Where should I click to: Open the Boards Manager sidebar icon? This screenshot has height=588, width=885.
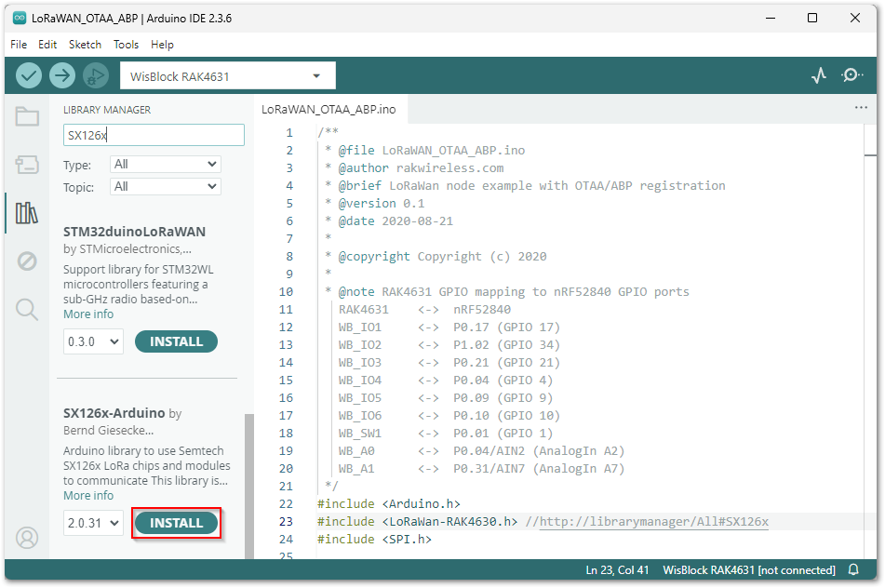click(27, 165)
